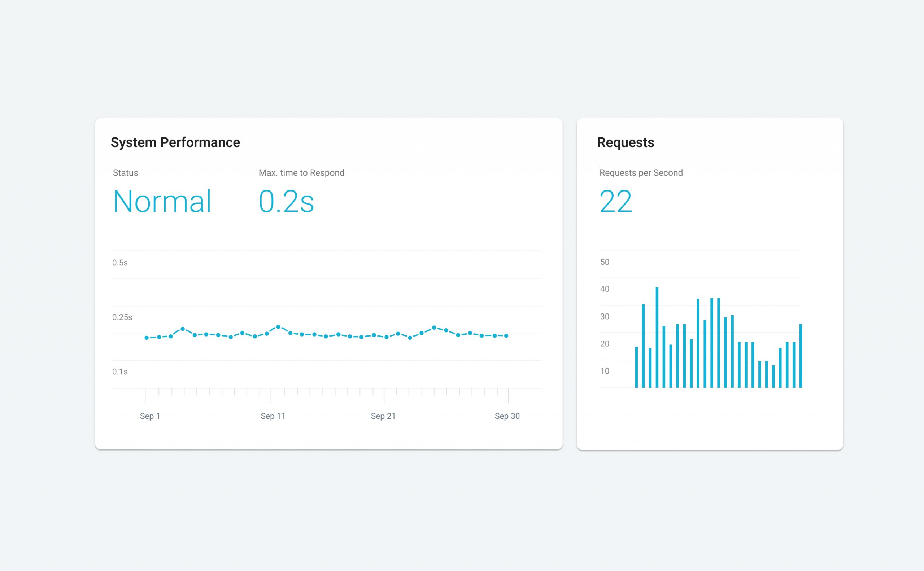Click the 0.25s y-axis label

(x=122, y=317)
